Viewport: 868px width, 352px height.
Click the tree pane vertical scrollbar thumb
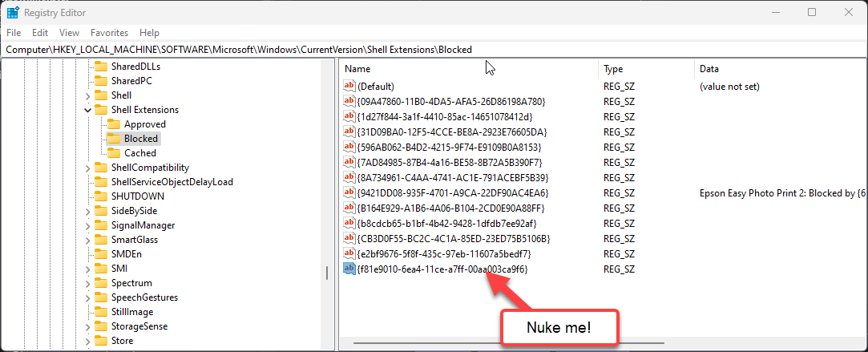327,274
